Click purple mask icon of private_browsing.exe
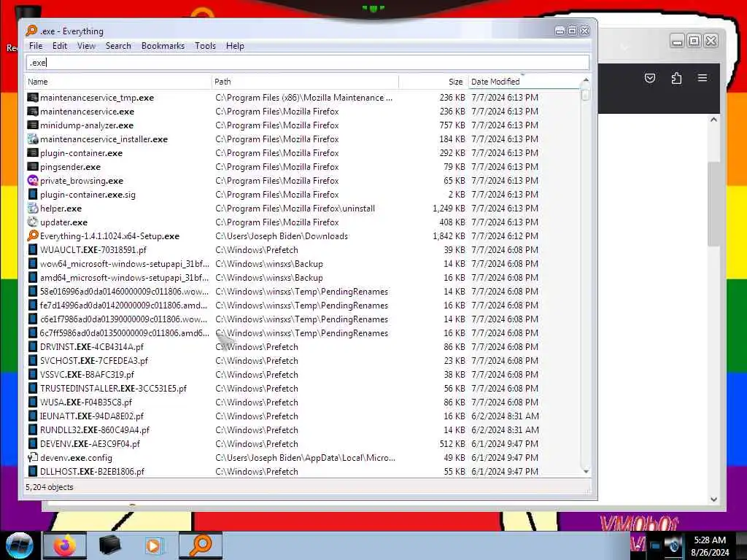Screen dimensions: 747x560 [32, 181]
